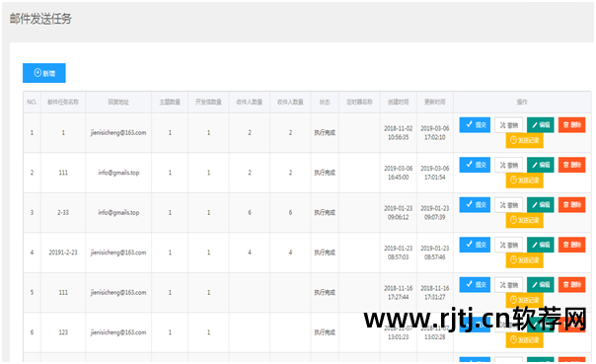Click the green 编辑 edit button in row 1

point(541,124)
